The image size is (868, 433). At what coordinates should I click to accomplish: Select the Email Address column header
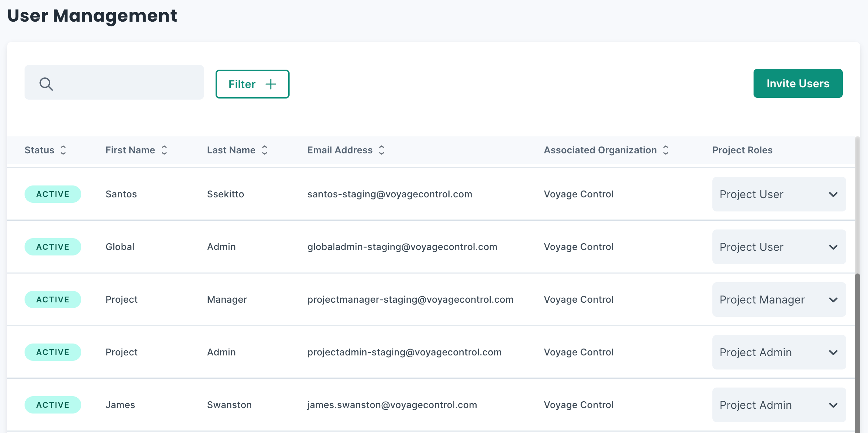tap(340, 150)
